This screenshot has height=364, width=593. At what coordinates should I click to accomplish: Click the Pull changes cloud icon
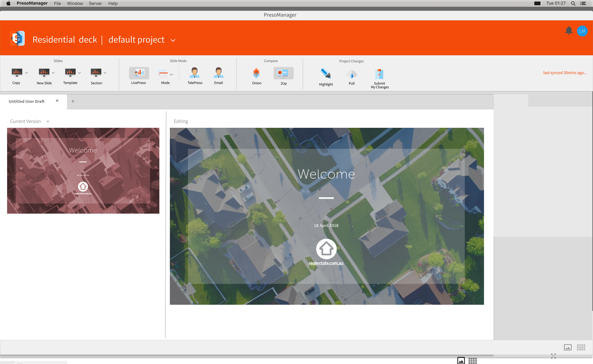pyautogui.click(x=352, y=74)
